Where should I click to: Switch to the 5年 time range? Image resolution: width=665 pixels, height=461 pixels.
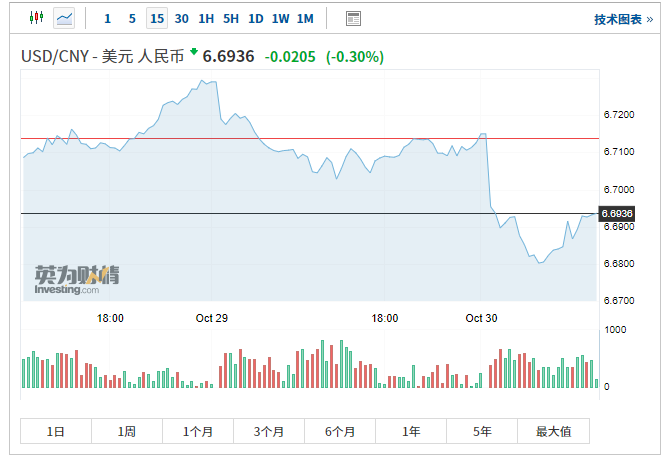coord(482,431)
